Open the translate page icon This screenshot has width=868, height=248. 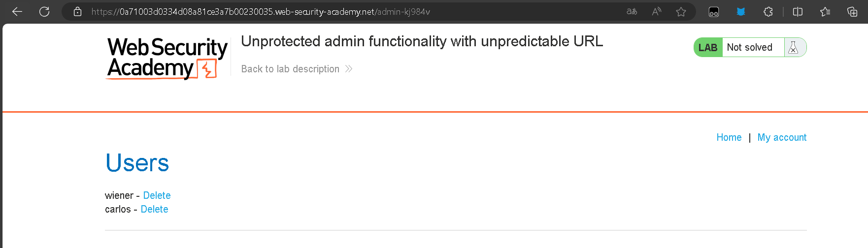coord(632,11)
